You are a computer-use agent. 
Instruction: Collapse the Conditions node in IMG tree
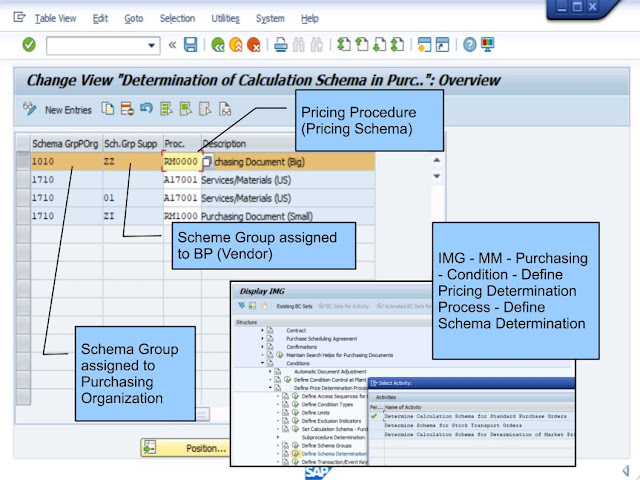point(262,363)
